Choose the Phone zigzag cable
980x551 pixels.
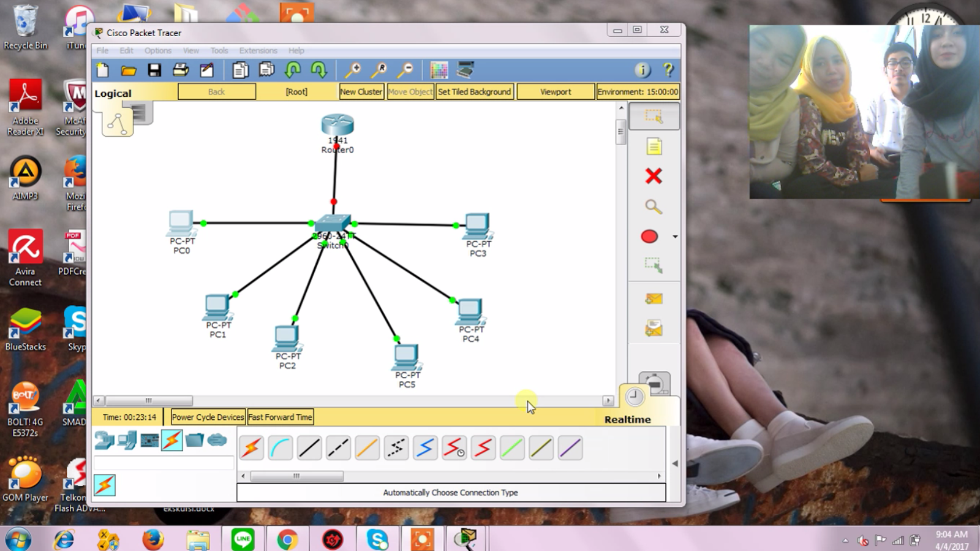(396, 448)
